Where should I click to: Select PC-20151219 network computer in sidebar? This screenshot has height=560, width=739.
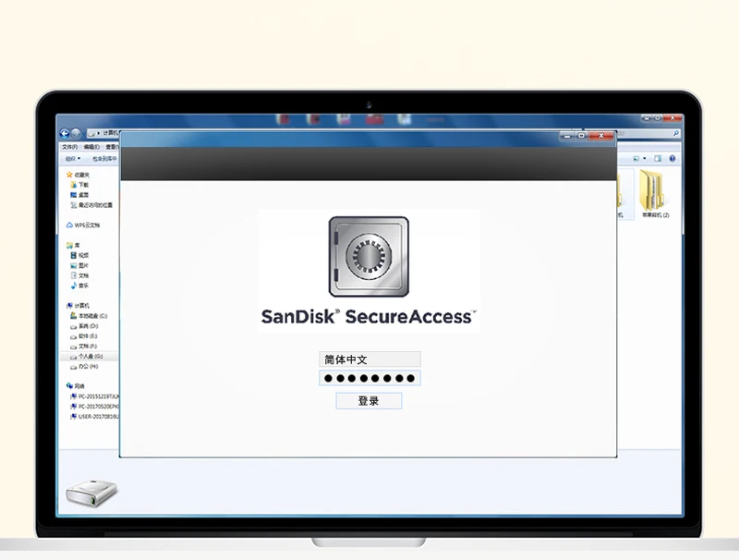pos(94,396)
